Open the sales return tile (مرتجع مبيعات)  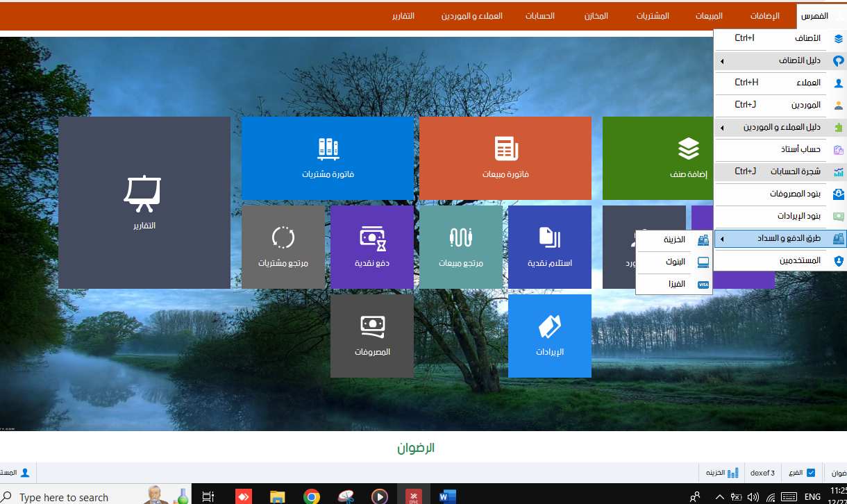(460, 246)
